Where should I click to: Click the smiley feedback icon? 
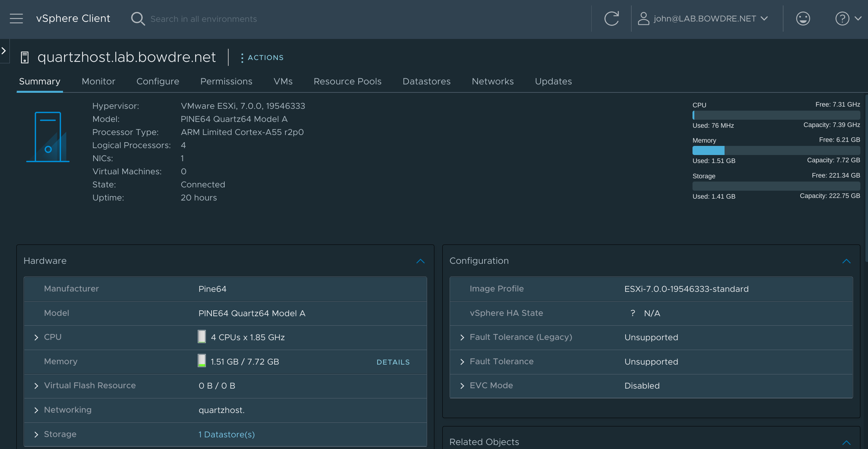click(803, 19)
